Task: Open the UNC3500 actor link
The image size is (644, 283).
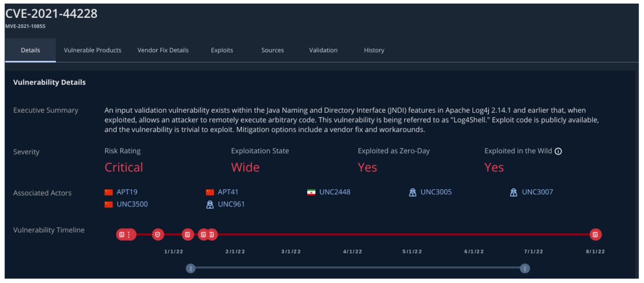Action: coord(132,204)
